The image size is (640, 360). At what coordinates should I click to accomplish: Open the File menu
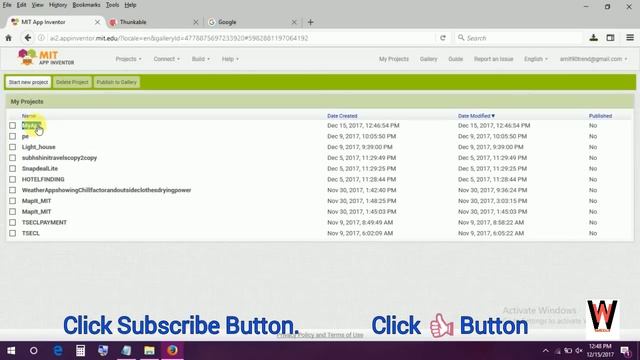[x=7, y=5]
